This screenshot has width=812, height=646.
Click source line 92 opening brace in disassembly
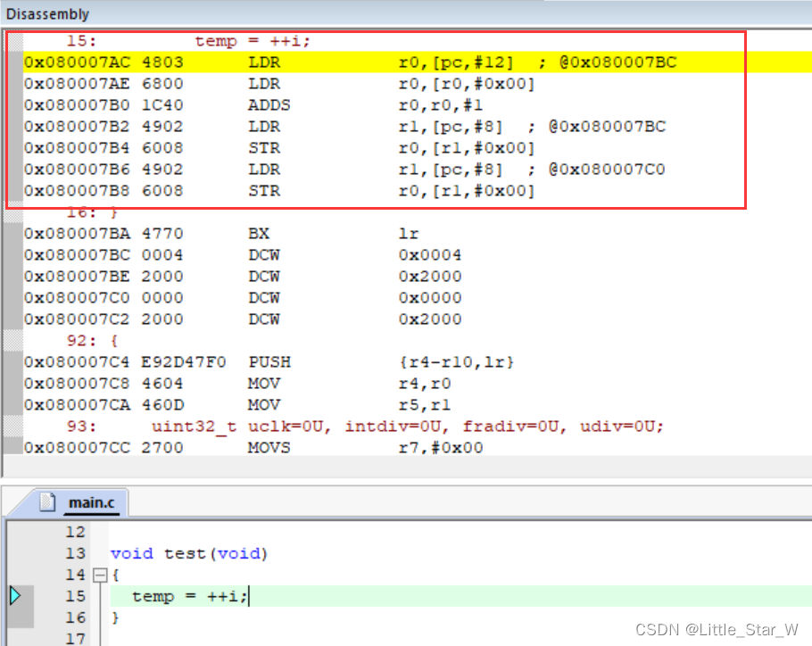click(x=92, y=341)
